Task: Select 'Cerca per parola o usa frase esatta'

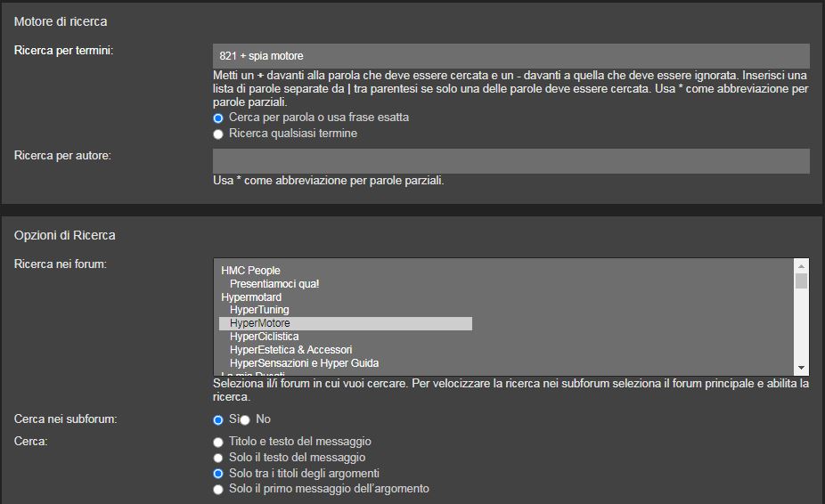Action: [x=218, y=118]
